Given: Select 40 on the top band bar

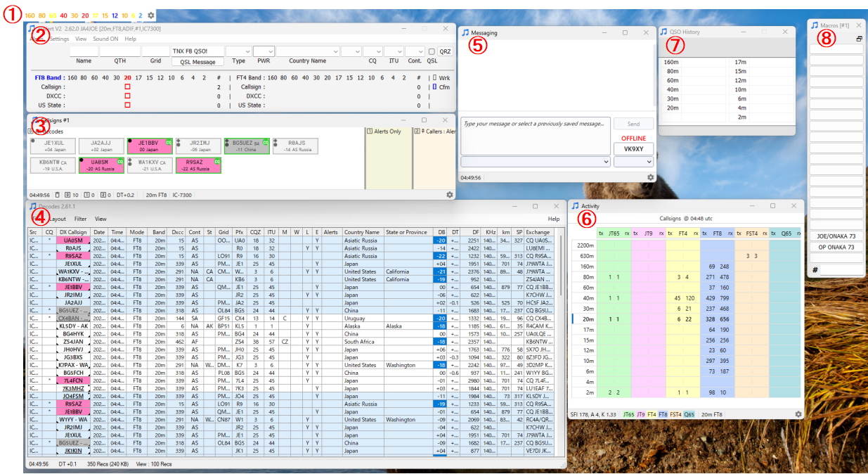Looking at the screenshot, I should pyautogui.click(x=64, y=15).
